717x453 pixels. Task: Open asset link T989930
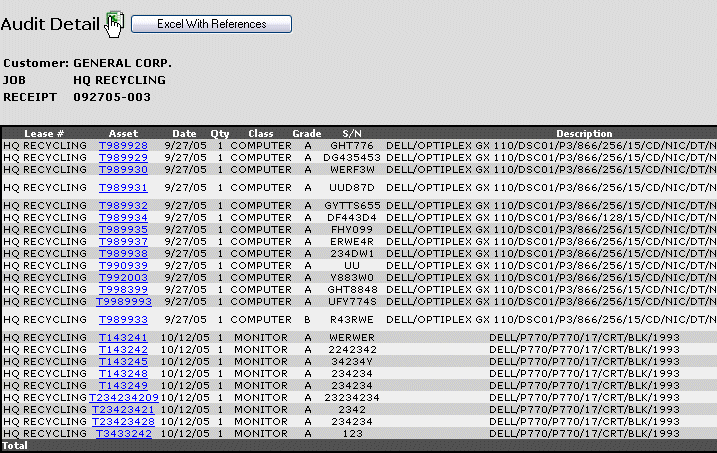[123, 170]
